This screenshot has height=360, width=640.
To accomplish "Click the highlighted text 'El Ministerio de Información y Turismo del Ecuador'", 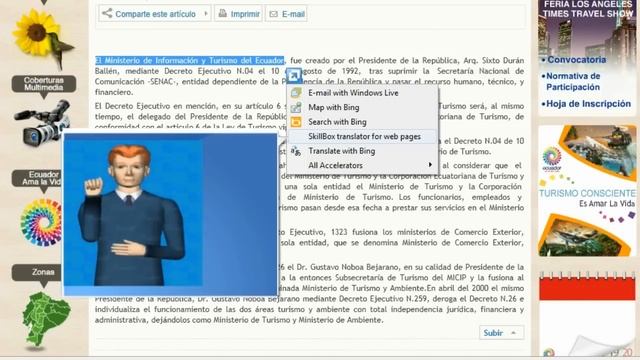I will (189, 60).
